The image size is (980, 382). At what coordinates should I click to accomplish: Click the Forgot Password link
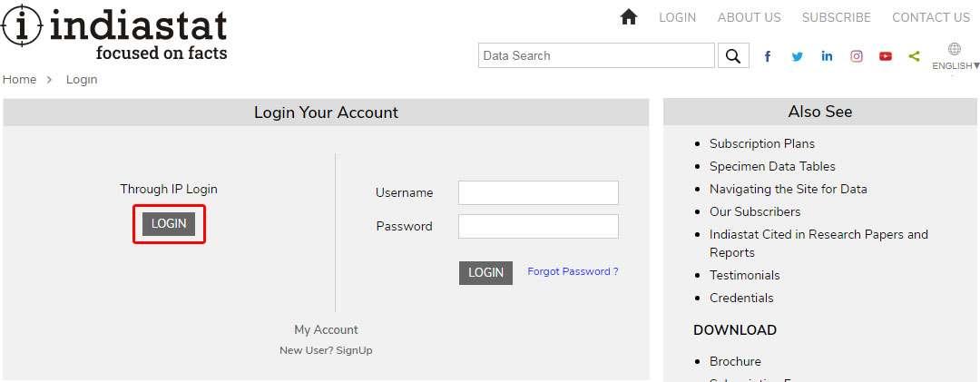pos(573,271)
